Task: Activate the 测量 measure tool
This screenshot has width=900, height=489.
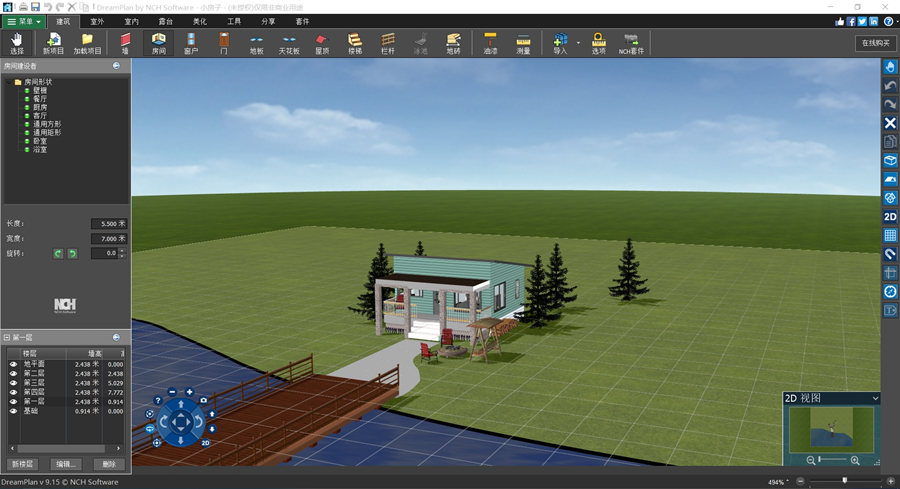Action: click(523, 44)
